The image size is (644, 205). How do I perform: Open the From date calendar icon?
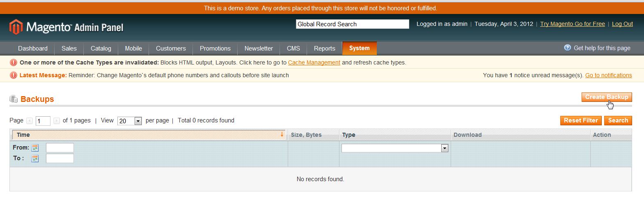point(35,148)
